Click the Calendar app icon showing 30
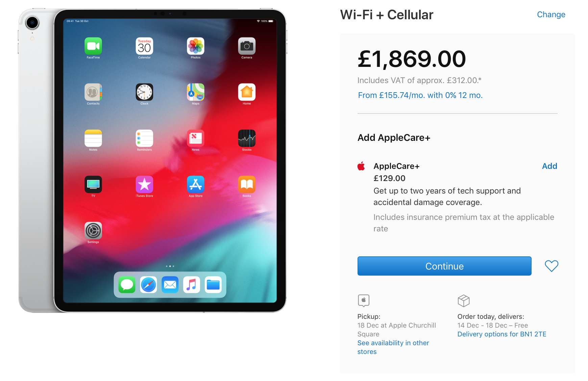The width and height of the screenshot is (588, 381). click(x=144, y=46)
